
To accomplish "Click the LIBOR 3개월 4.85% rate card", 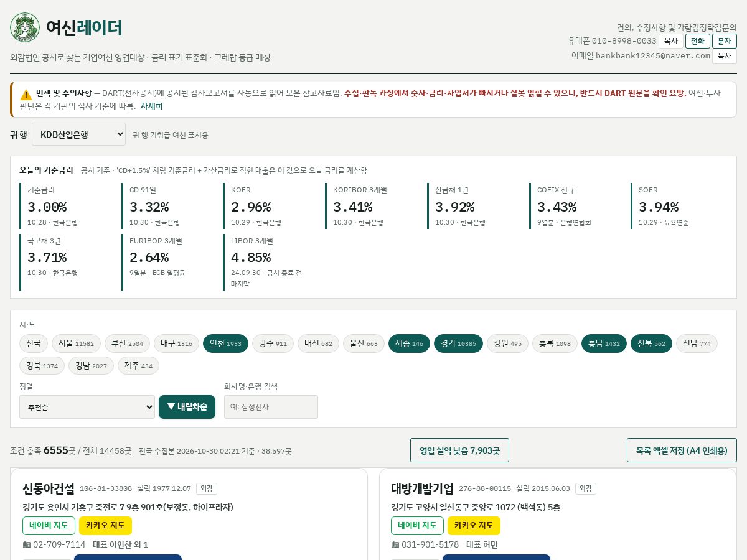I will (x=271, y=262).
